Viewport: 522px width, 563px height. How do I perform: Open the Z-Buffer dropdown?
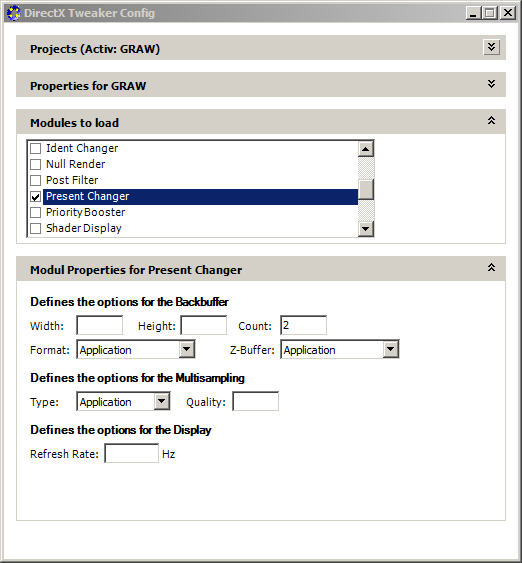pyautogui.click(x=391, y=349)
